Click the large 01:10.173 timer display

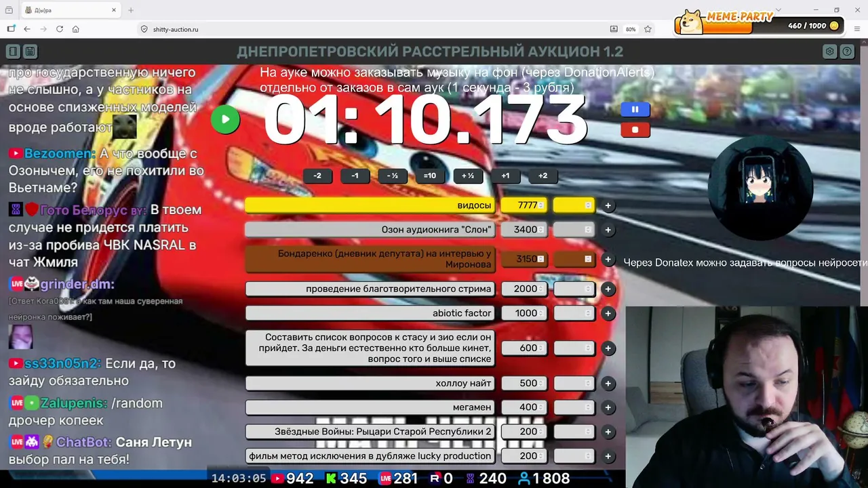pyautogui.click(x=425, y=120)
